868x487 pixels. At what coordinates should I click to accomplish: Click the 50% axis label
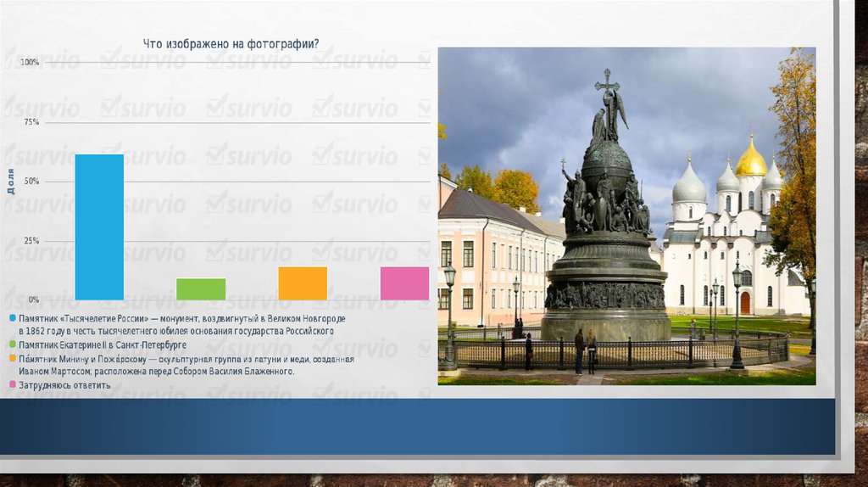31,182
